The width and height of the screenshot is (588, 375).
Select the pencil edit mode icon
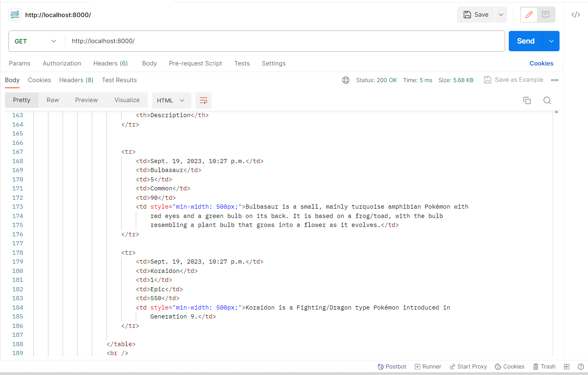pyautogui.click(x=529, y=15)
